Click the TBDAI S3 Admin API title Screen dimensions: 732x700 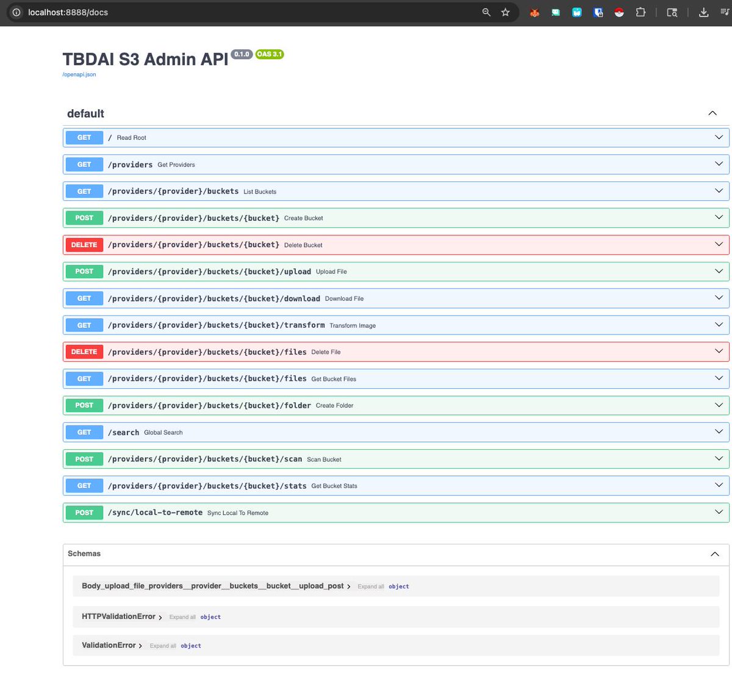click(x=145, y=59)
